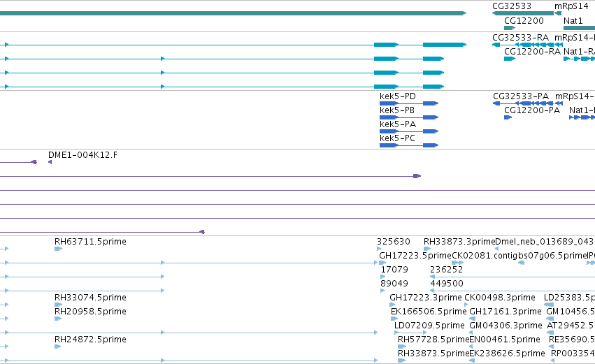This screenshot has width=595, height=364.
Task: Click the mRpS14 gene label
Action: click(x=571, y=6)
